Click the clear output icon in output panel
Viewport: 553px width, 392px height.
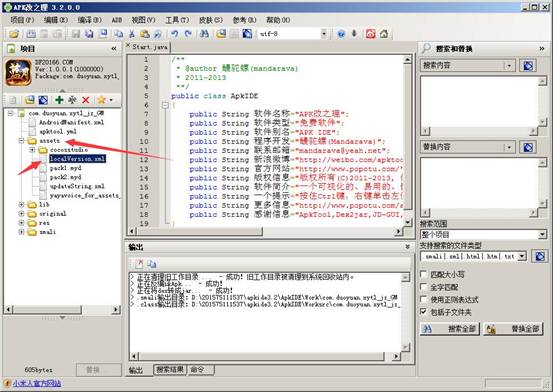(x=139, y=264)
